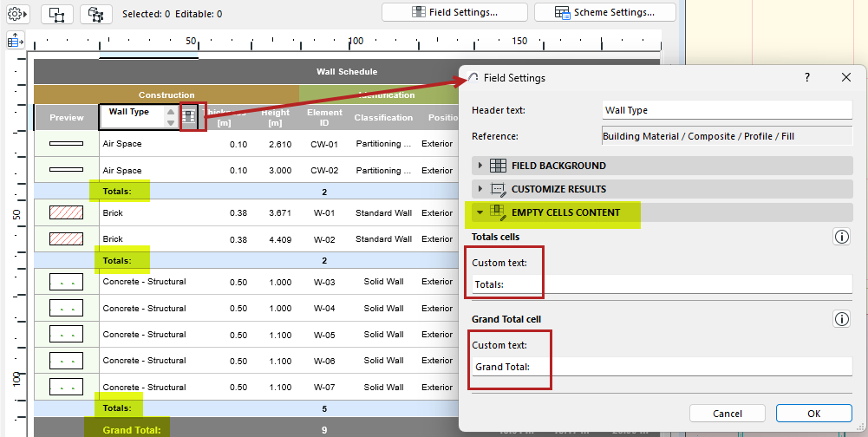Click the concrete preview thumbnail for W-03
Viewport: 868px width, 437px height.
point(67,282)
